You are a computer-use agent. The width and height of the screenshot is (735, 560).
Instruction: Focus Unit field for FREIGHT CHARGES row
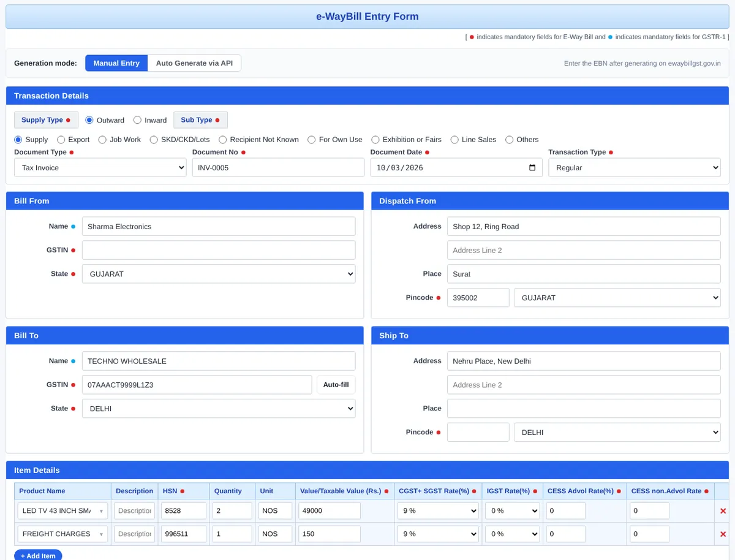(275, 534)
